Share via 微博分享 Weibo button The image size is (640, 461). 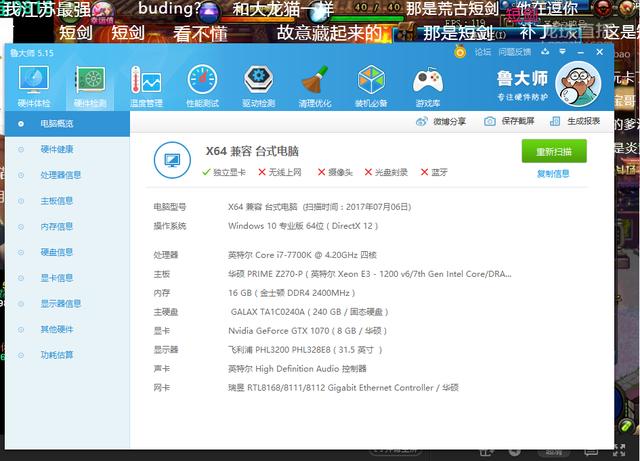pyautogui.click(x=440, y=121)
